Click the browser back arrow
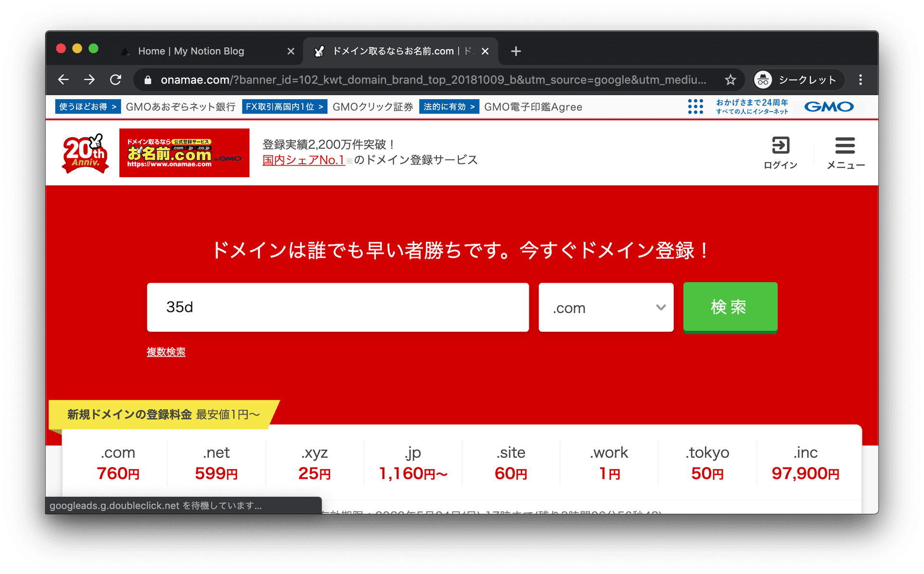Image resolution: width=924 pixels, height=574 pixels. (64, 79)
